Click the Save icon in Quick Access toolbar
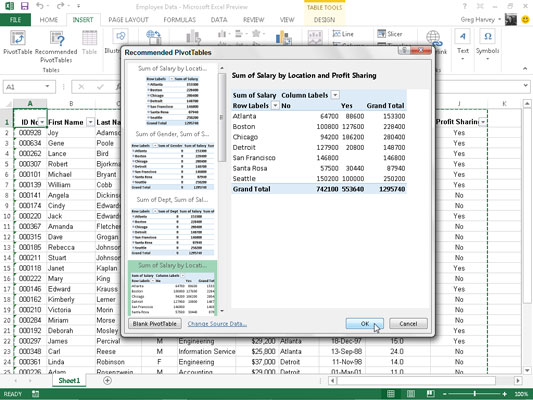Screen dimensions: 533x400 tap(24, 6)
